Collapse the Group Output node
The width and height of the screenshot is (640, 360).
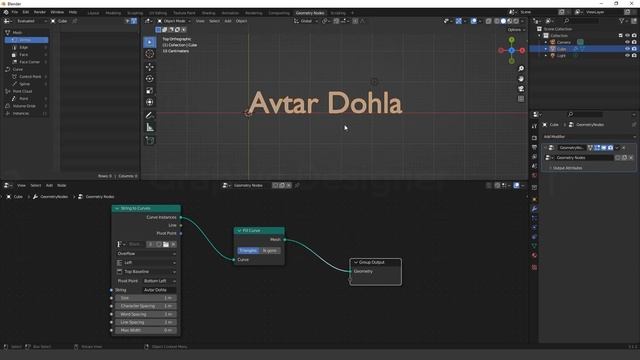click(x=356, y=262)
